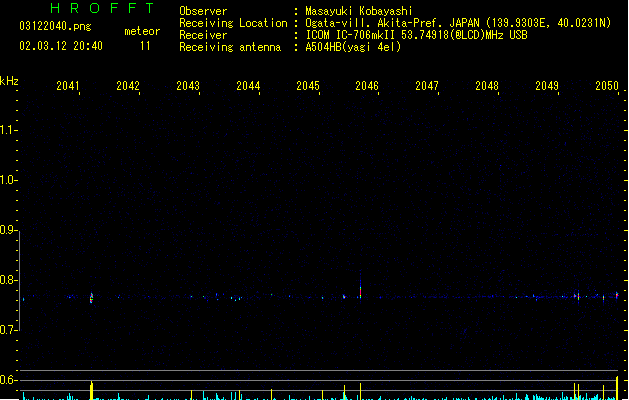Select the file name 03122040.png
Viewport: 629px width, 400px height.
click(55, 26)
